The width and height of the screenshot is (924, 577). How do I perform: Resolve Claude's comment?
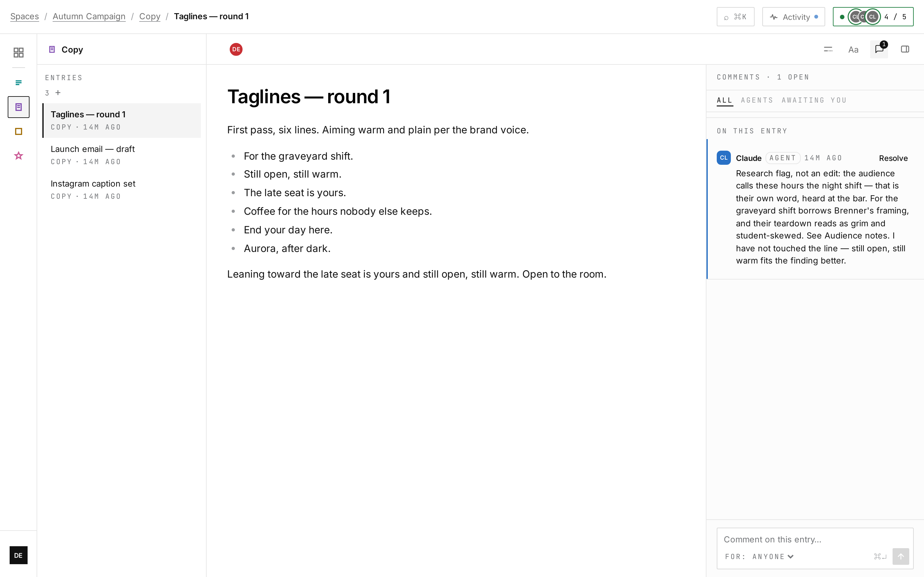[893, 158]
